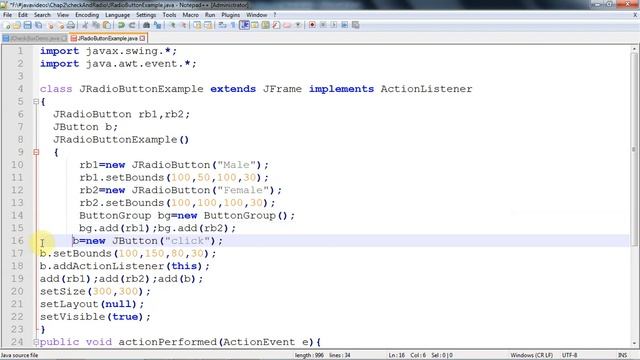Open the Edit menu

pyautogui.click(x=23, y=15)
